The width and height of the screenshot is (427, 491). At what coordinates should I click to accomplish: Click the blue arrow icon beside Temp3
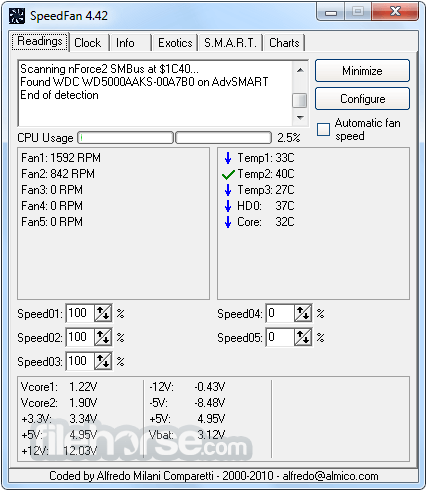(228, 190)
